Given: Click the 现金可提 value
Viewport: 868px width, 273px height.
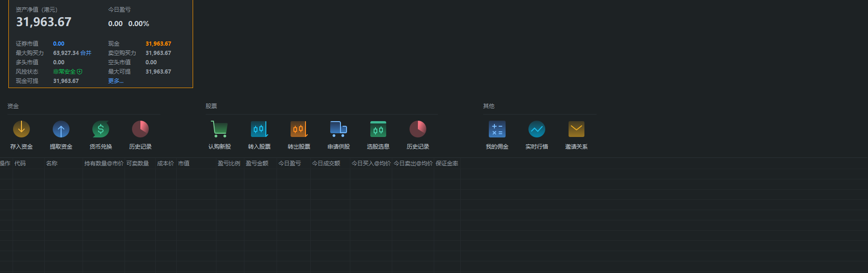Looking at the screenshot, I should tap(66, 81).
